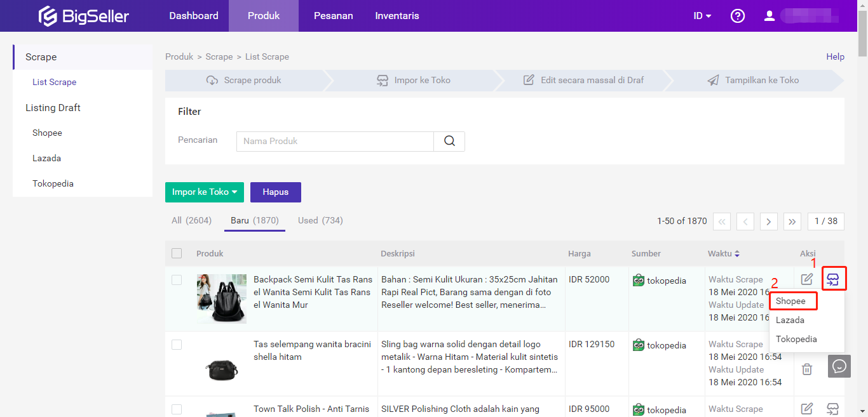Switch to Used (734) tab
Image resolution: width=868 pixels, height=417 pixels.
click(x=320, y=220)
